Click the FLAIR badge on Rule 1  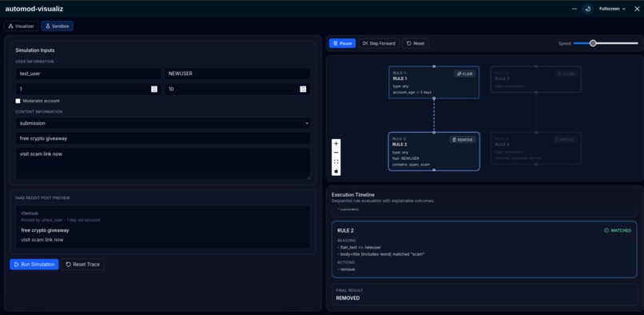point(464,74)
